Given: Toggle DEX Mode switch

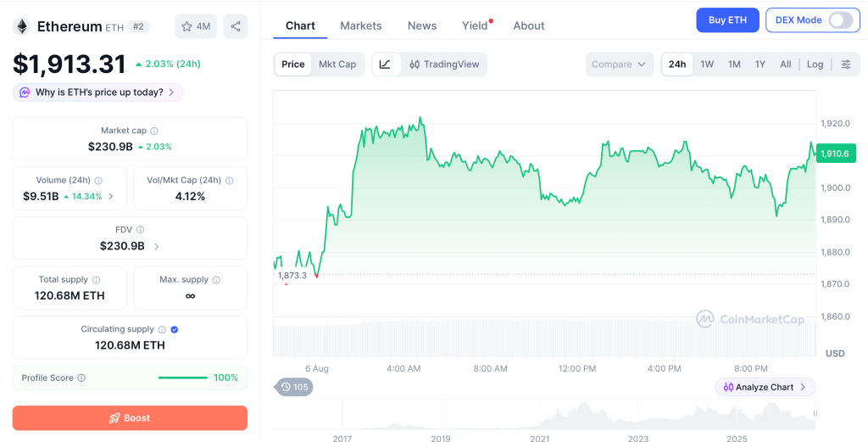Looking at the screenshot, I should 841,20.
